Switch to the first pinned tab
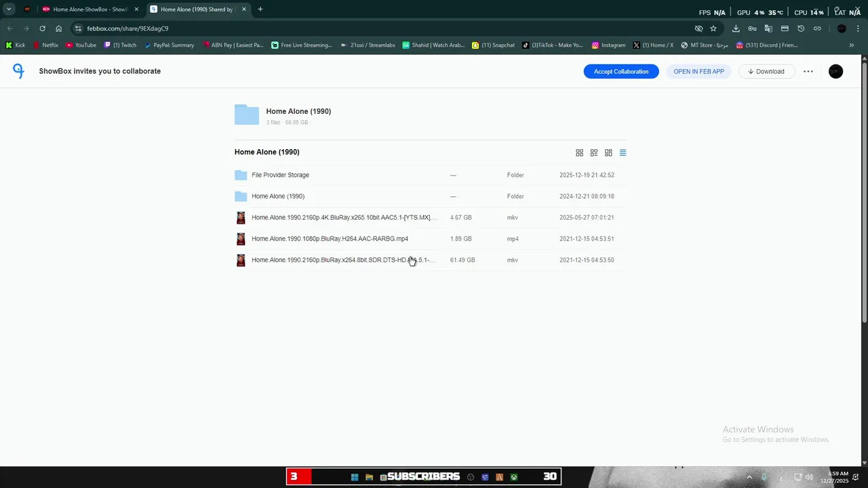 (27, 9)
